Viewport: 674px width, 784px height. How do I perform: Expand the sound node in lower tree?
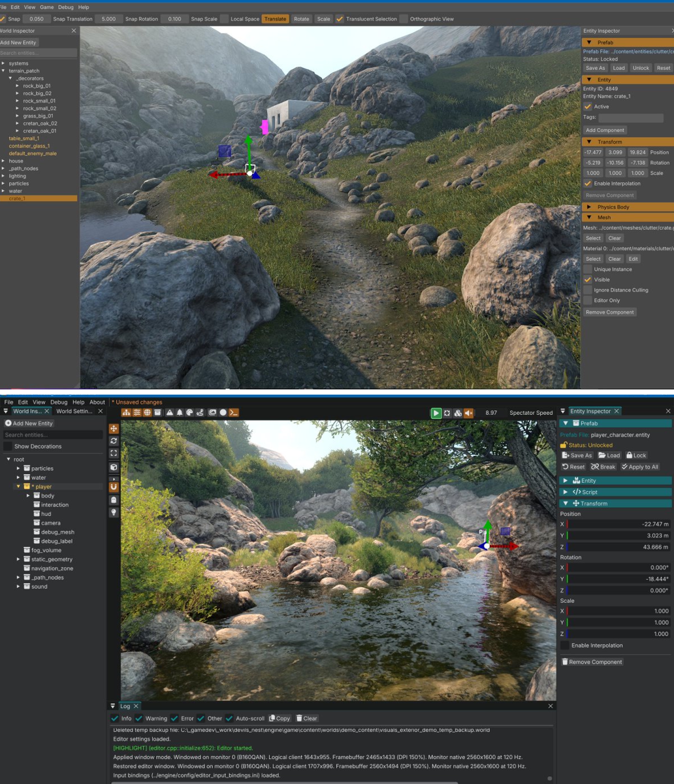coord(18,587)
